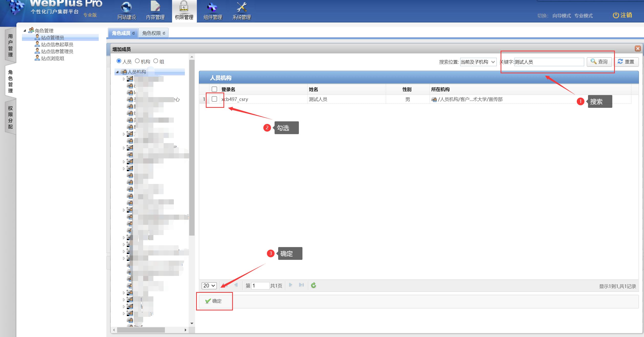
Task: Check the xcb497_csry row checkbox
Action: (x=214, y=99)
